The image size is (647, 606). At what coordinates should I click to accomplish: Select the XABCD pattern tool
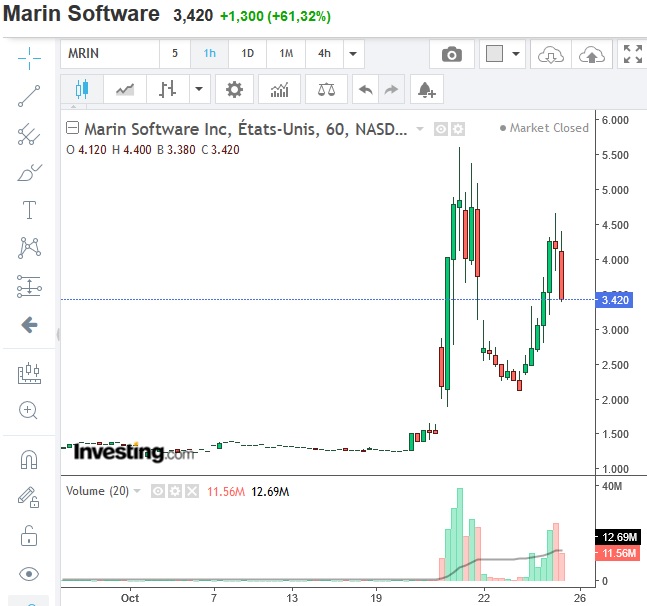click(x=29, y=248)
